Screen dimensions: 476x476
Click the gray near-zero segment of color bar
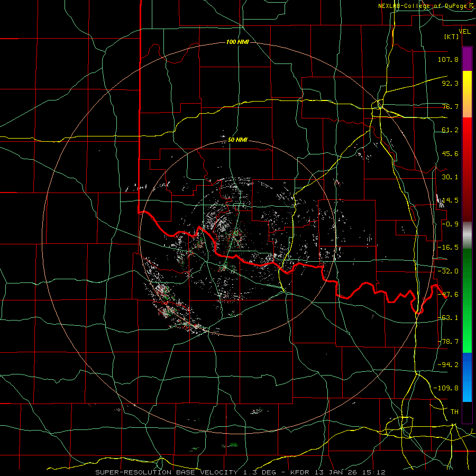467,235
